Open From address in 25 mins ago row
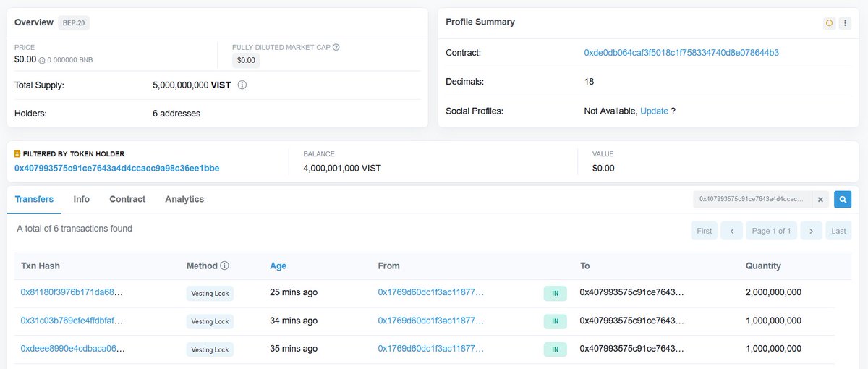 430,292
